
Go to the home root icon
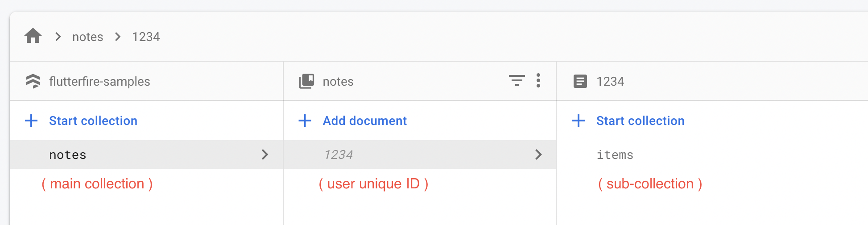pyautogui.click(x=33, y=36)
